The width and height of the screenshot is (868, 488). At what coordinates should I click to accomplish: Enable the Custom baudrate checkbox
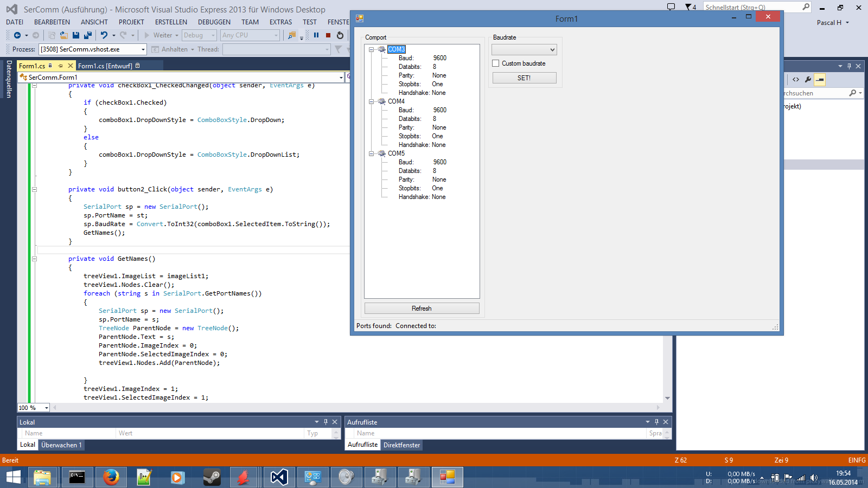[496, 63]
